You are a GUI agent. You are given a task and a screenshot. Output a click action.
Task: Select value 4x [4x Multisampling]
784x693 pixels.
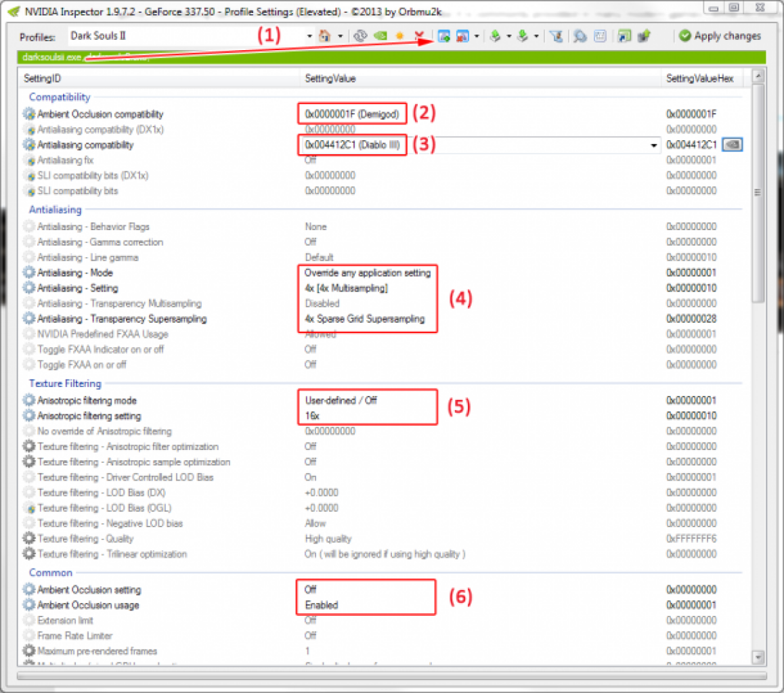pyautogui.click(x=346, y=288)
